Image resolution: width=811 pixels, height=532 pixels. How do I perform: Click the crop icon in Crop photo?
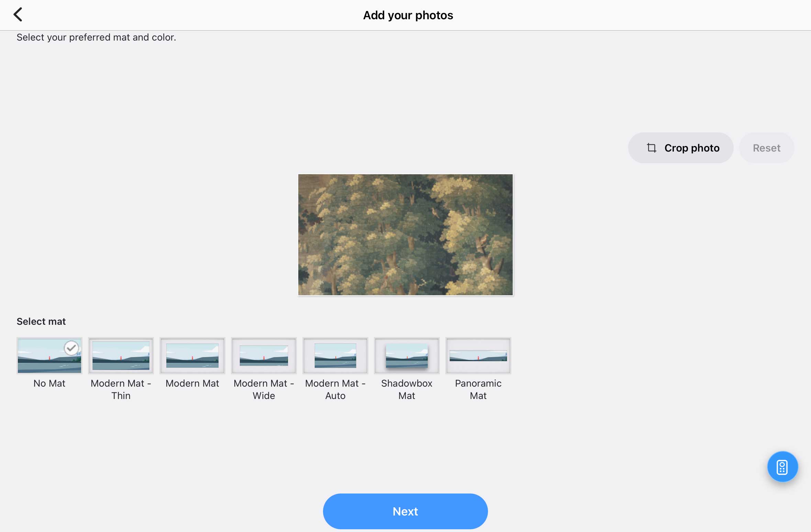tap(652, 148)
